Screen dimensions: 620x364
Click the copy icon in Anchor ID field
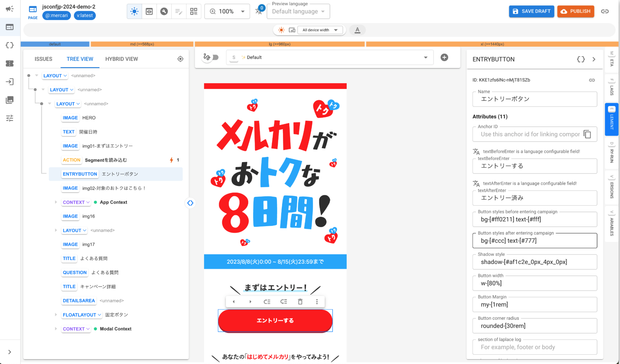tap(587, 134)
